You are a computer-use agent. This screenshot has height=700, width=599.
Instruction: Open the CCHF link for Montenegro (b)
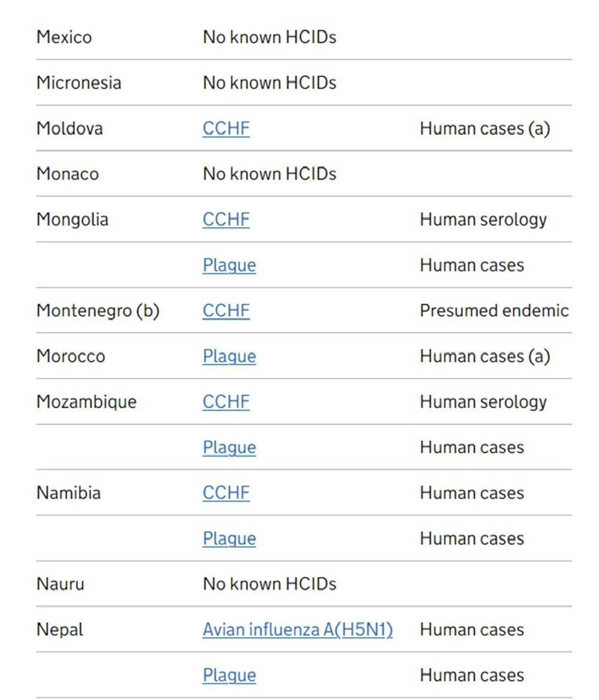point(226,310)
